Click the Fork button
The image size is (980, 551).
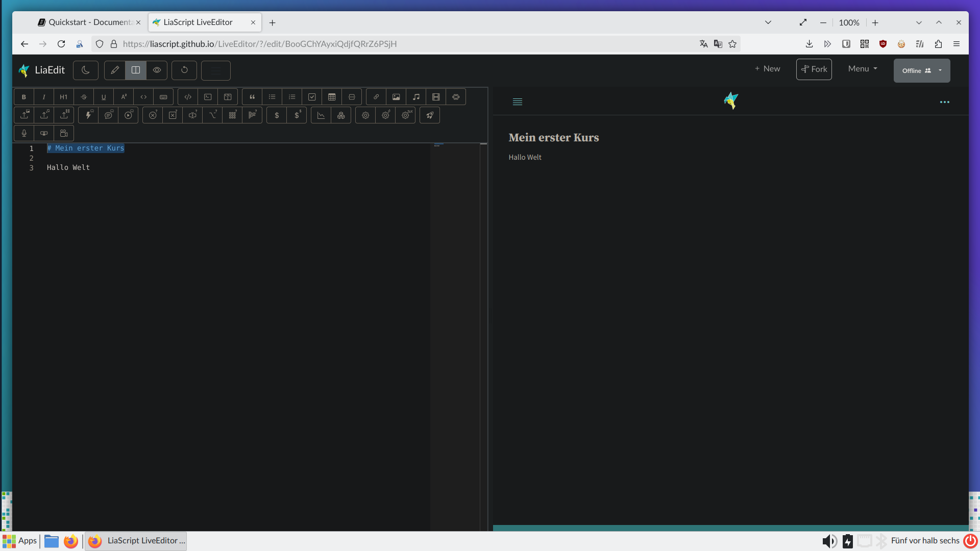(x=814, y=70)
